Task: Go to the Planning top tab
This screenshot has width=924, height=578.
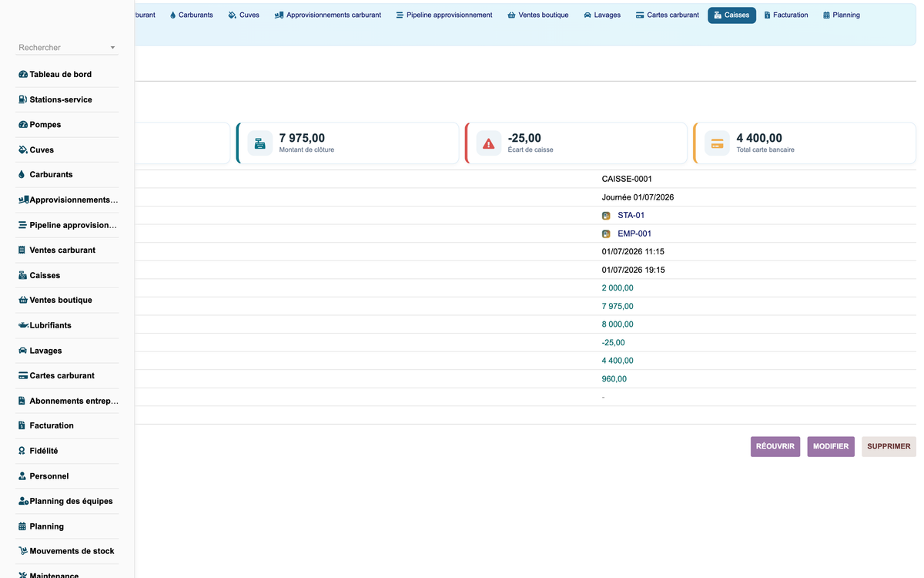Action: click(x=842, y=15)
